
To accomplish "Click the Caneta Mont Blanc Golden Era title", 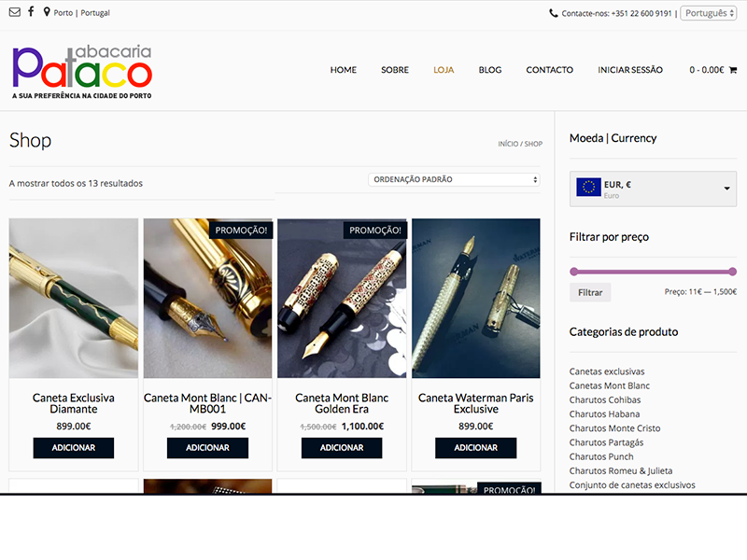I will [342, 403].
